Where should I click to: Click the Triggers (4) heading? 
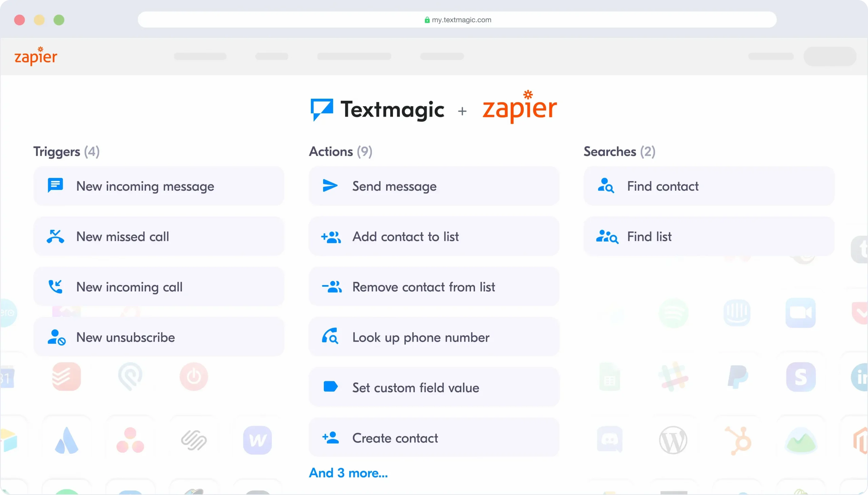point(66,152)
